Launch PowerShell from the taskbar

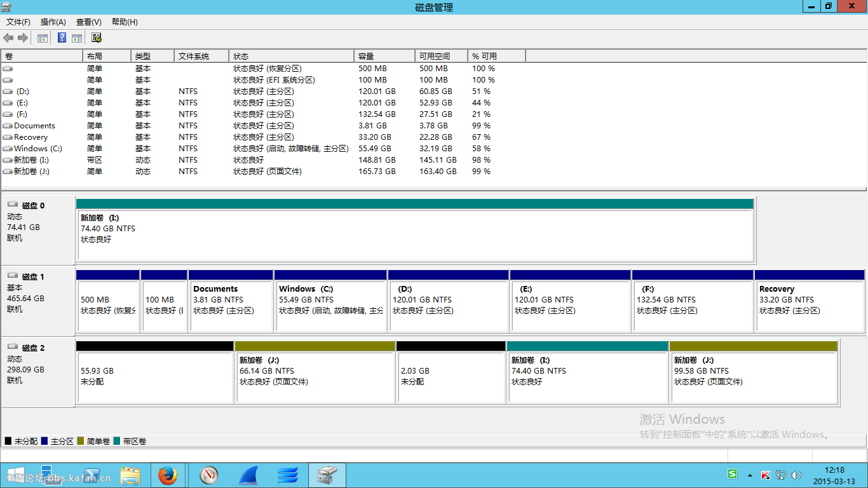91,475
